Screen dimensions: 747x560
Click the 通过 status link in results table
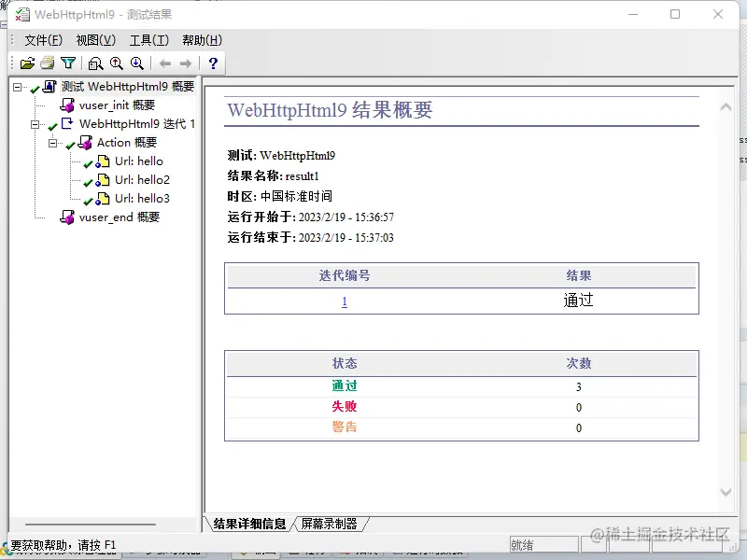345,385
